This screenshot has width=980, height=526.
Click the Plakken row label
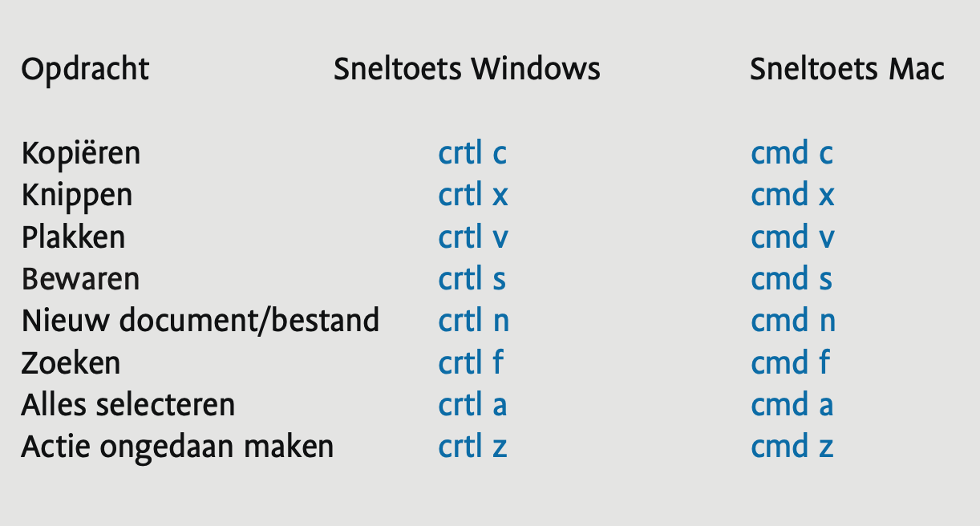click(x=74, y=237)
